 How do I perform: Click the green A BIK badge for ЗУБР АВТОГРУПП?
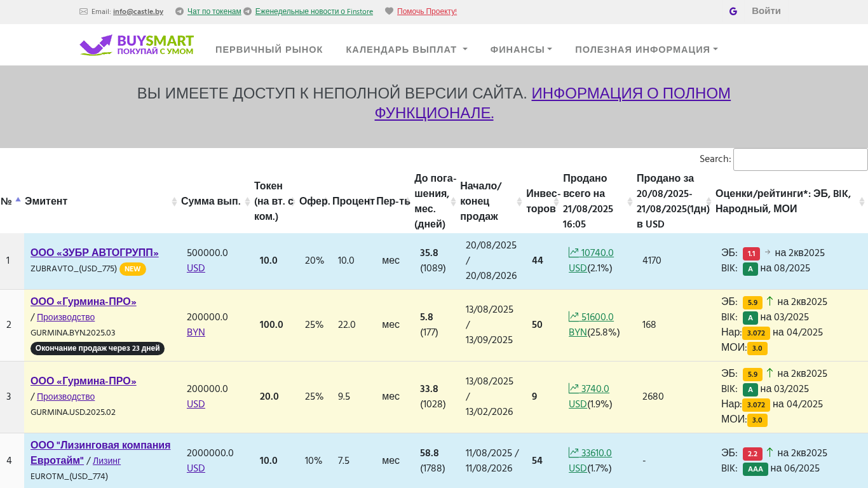pos(750,269)
